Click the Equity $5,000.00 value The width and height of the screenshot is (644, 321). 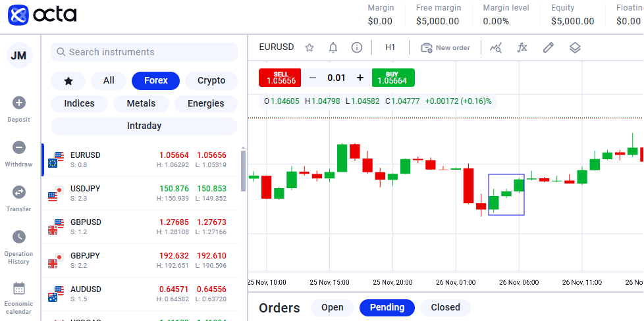click(572, 21)
